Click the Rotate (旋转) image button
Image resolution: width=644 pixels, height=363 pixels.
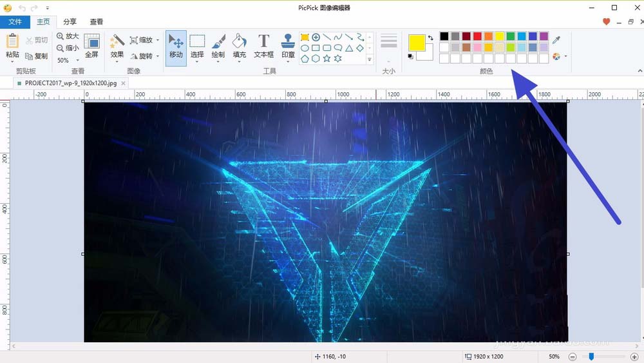141,56
